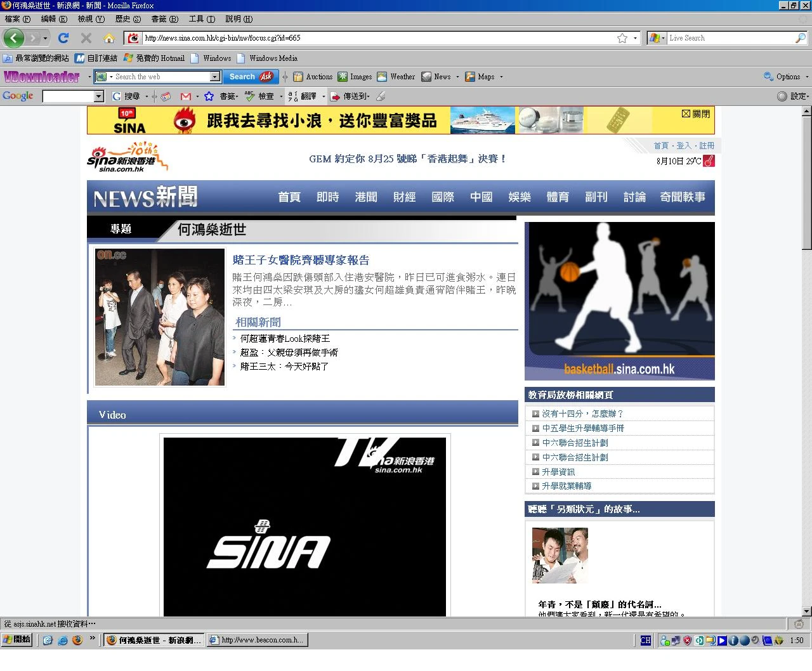The height and width of the screenshot is (671, 812).
Task: Click the basketball.sina.com.hk banner
Action: tap(620, 301)
